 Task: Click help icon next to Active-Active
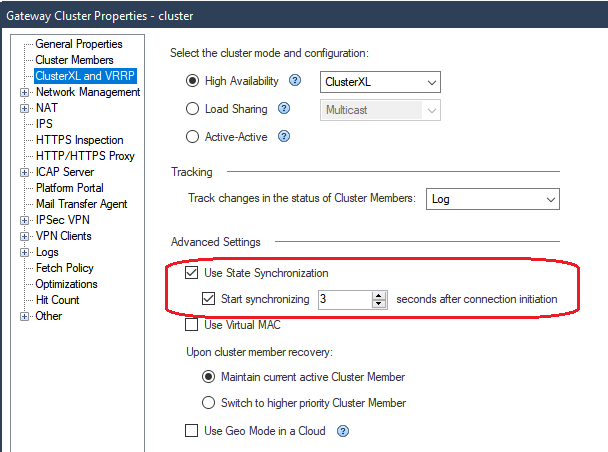(285, 137)
